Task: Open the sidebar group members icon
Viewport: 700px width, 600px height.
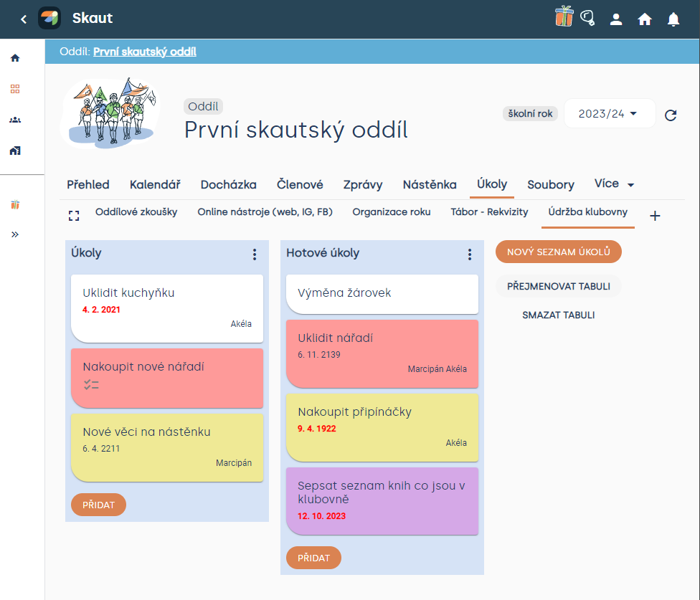Action: click(15, 120)
